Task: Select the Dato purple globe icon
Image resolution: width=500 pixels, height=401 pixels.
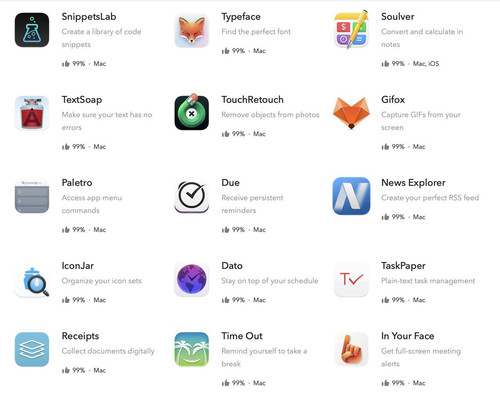Action: pyautogui.click(x=192, y=279)
